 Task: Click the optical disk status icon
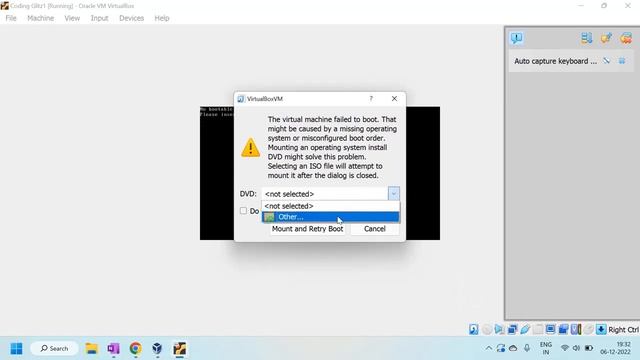tap(487, 329)
